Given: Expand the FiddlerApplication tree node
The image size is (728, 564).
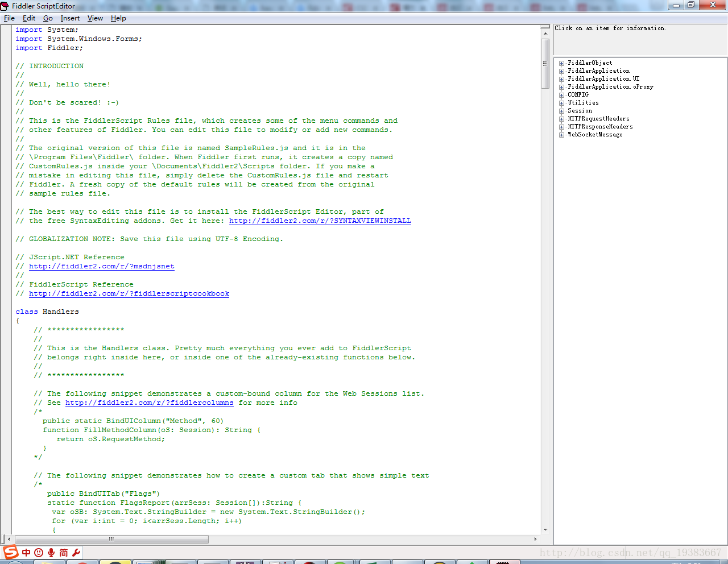Looking at the screenshot, I should [561, 71].
